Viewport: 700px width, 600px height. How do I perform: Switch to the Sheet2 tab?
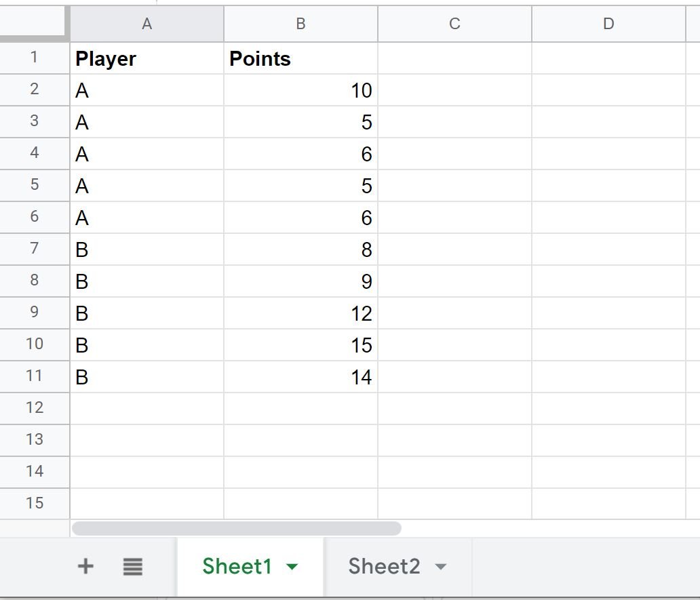click(x=384, y=566)
